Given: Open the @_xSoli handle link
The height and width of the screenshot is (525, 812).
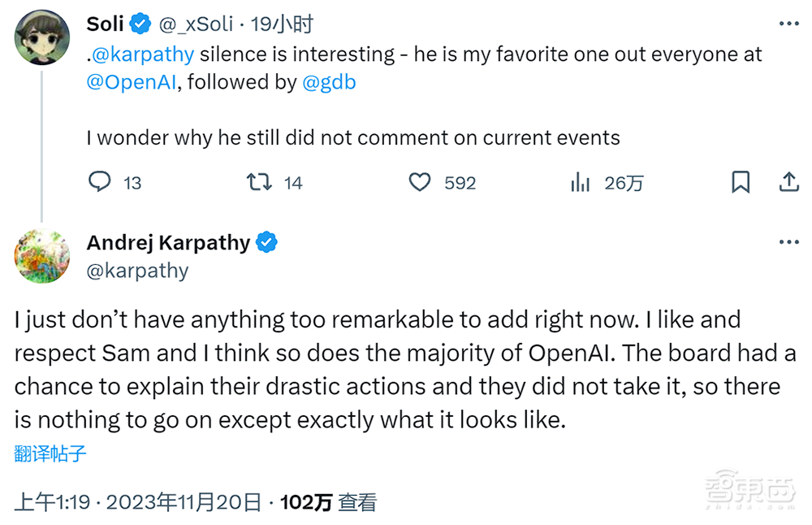Looking at the screenshot, I should click(196, 24).
